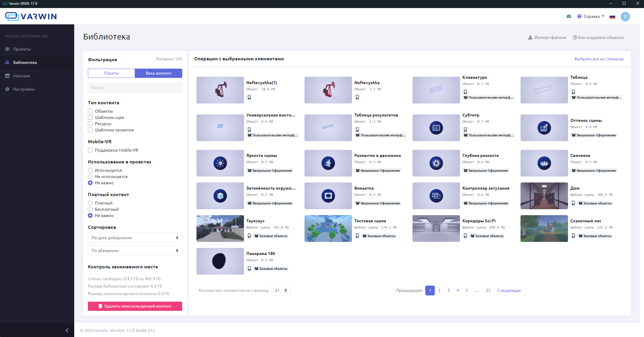The image size is (644, 337).
Task: Open the По убыванию order dropdown
Action: click(x=135, y=251)
